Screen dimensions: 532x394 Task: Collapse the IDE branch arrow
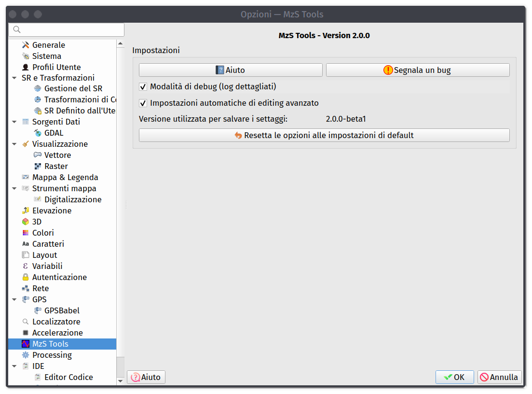14,366
